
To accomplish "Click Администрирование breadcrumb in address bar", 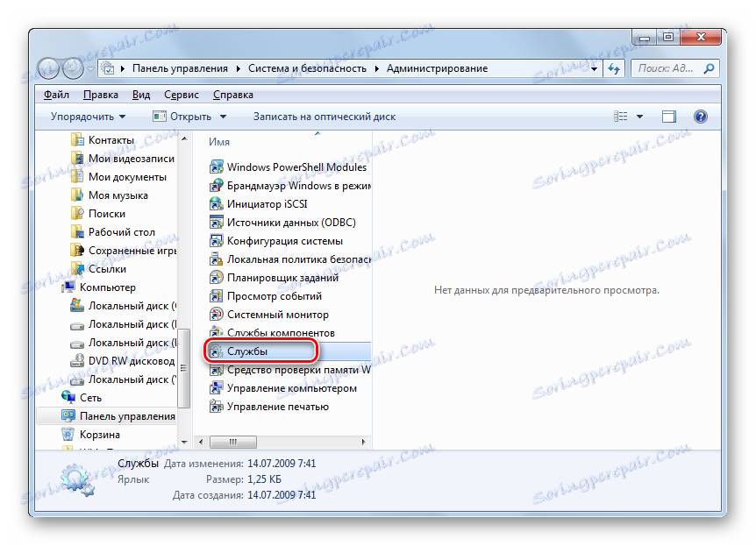I will point(437,68).
